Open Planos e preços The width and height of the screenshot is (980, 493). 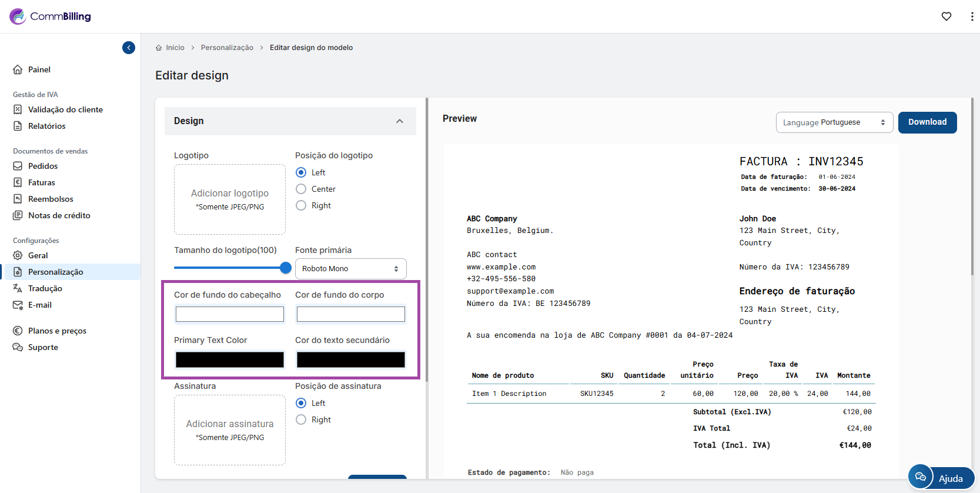(57, 331)
